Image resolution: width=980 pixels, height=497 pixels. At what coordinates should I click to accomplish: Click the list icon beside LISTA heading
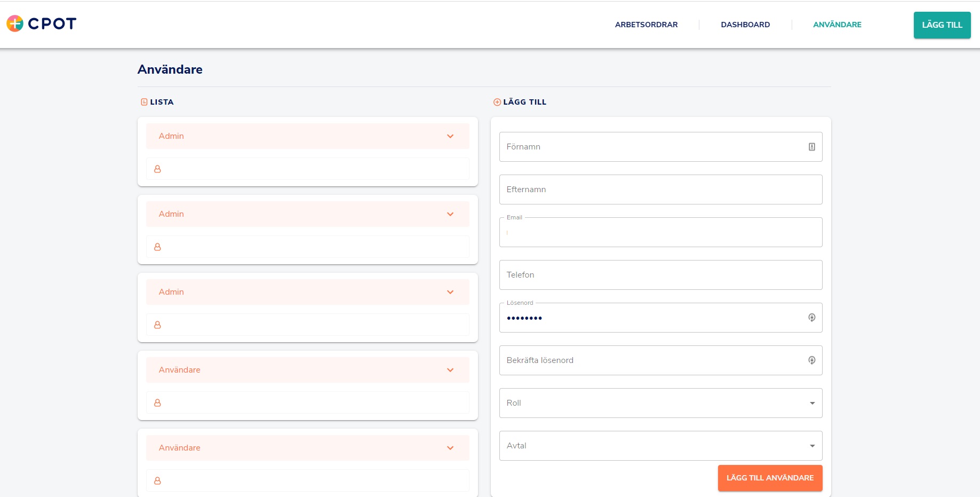pyautogui.click(x=144, y=102)
